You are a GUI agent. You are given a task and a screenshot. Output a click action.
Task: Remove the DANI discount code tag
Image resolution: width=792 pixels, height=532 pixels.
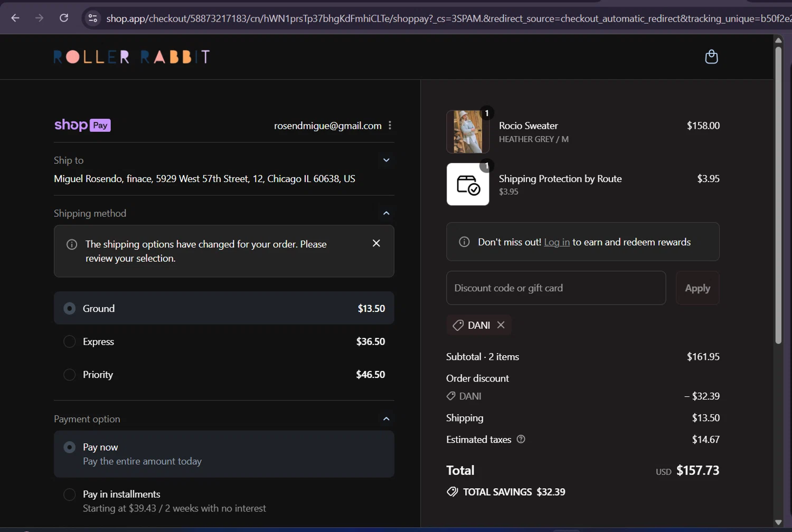click(x=501, y=325)
